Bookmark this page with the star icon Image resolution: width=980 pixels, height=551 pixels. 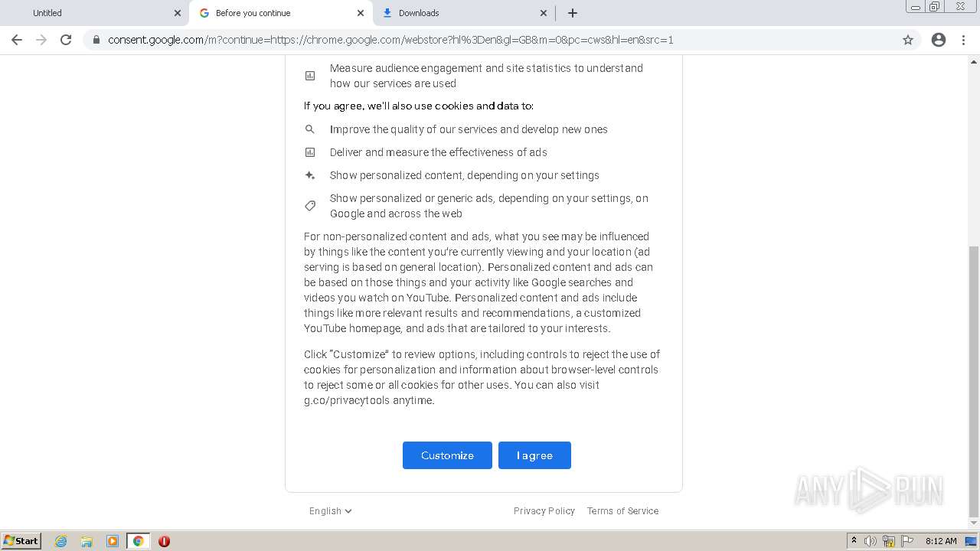tap(908, 40)
